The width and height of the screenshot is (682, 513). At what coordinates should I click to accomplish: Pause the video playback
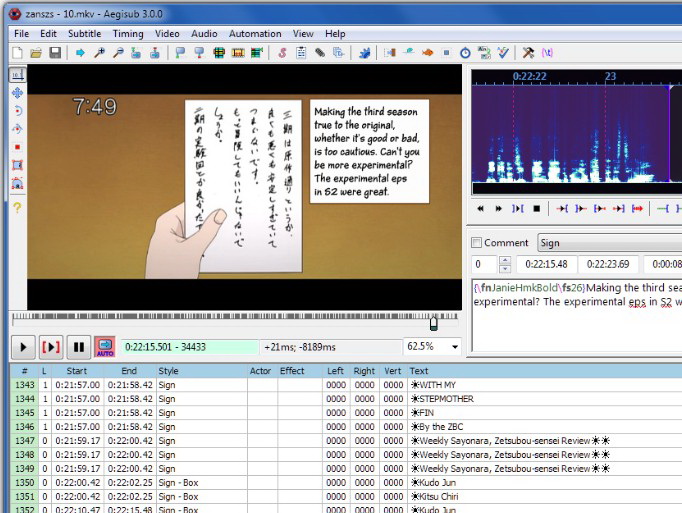coord(79,347)
